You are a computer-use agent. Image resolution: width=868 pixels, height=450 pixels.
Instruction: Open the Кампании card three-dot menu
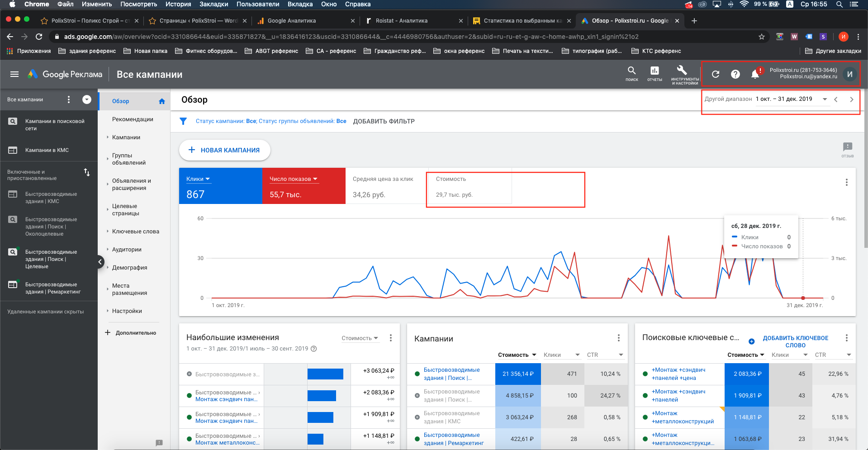coord(618,338)
